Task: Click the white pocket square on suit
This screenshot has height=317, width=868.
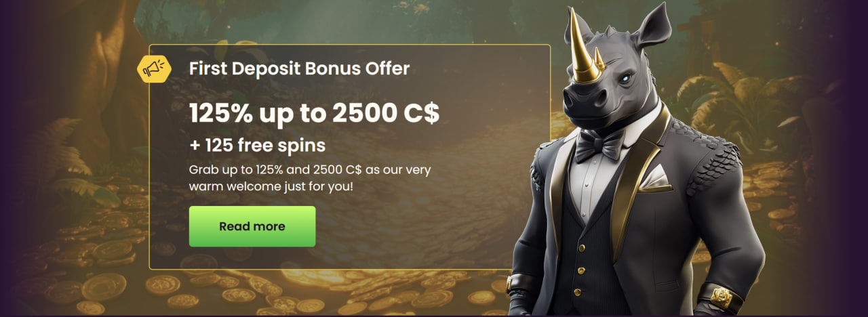Action: point(654,177)
